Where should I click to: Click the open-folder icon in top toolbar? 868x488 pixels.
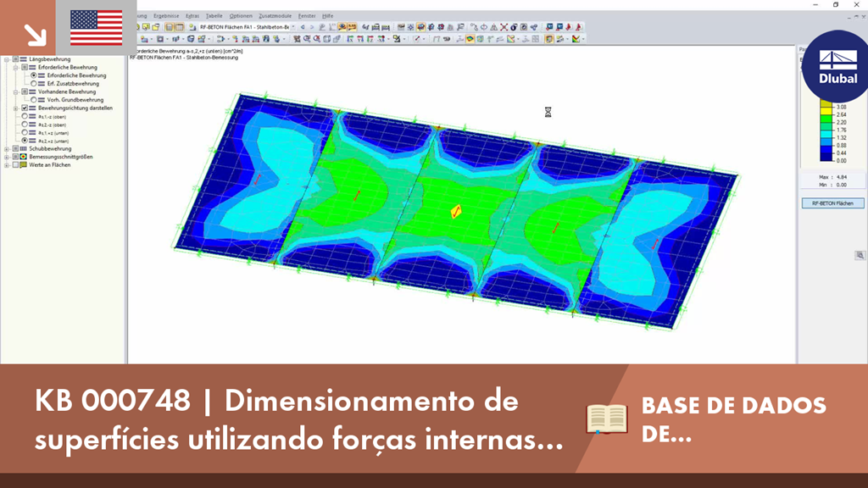pyautogui.click(x=156, y=27)
